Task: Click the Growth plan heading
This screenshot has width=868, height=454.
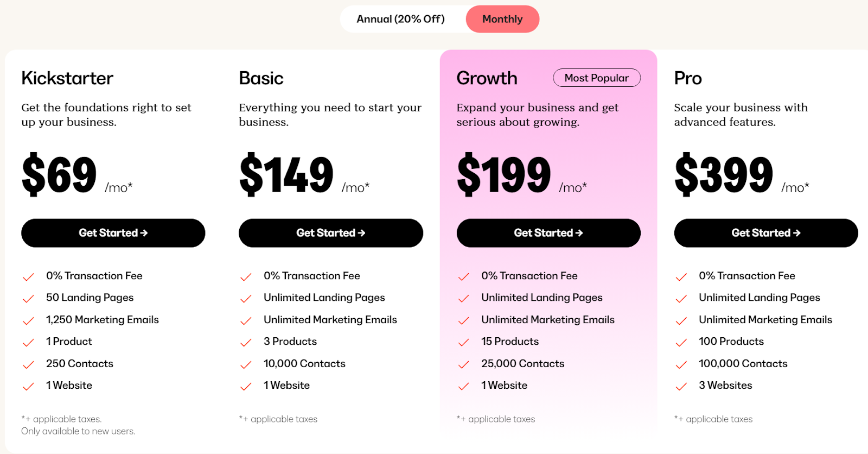Action: click(487, 78)
